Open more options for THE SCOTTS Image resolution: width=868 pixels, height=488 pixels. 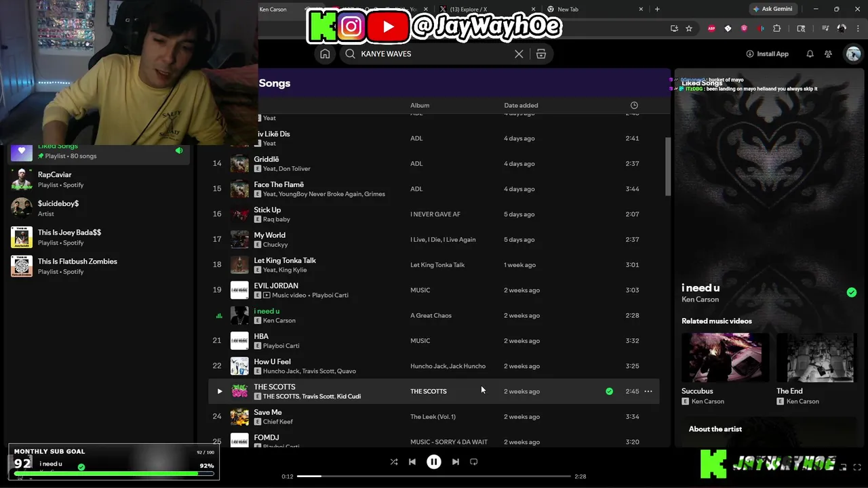coord(648,391)
